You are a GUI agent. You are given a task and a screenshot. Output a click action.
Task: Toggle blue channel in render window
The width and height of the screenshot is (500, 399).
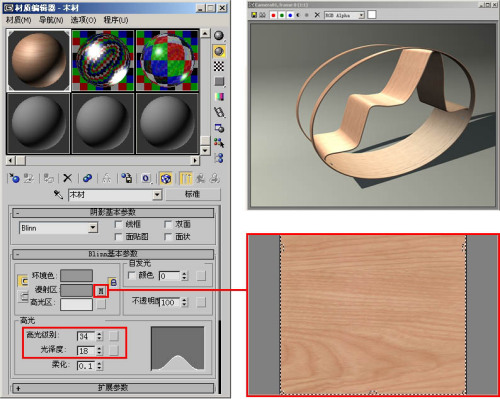coord(290,15)
